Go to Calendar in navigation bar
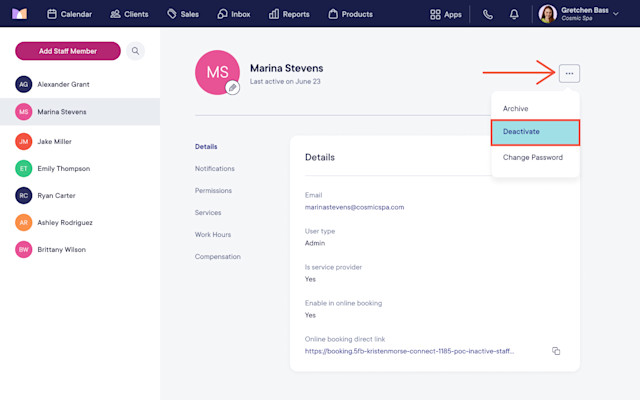The width and height of the screenshot is (640, 400). [x=69, y=14]
